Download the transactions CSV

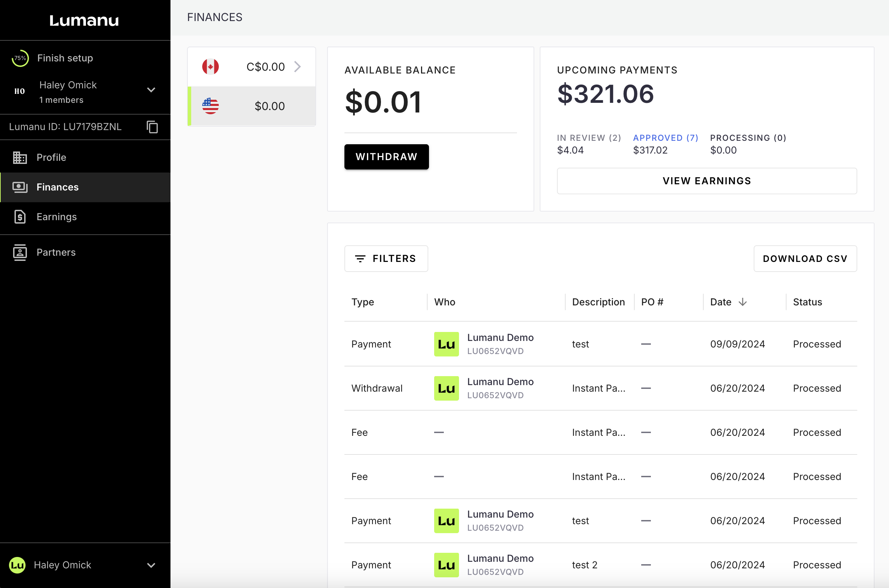click(x=805, y=259)
